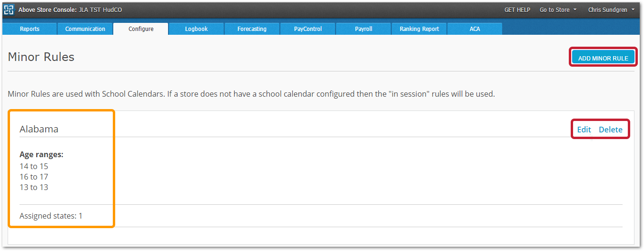Click the Assigned states: 1 text

click(x=51, y=216)
